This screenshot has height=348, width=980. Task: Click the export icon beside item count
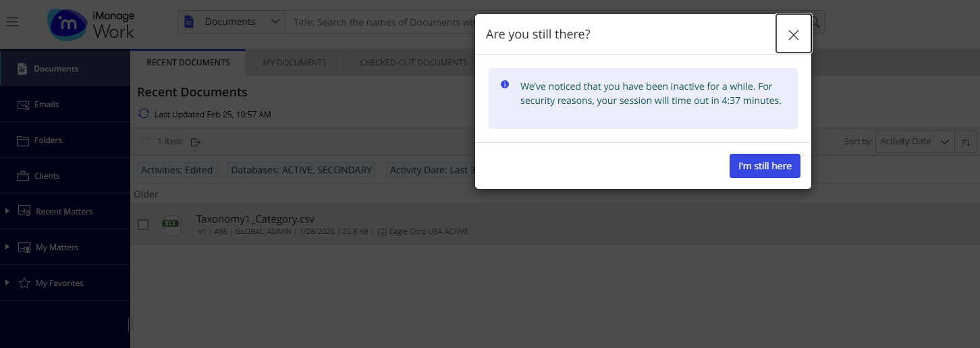point(196,142)
